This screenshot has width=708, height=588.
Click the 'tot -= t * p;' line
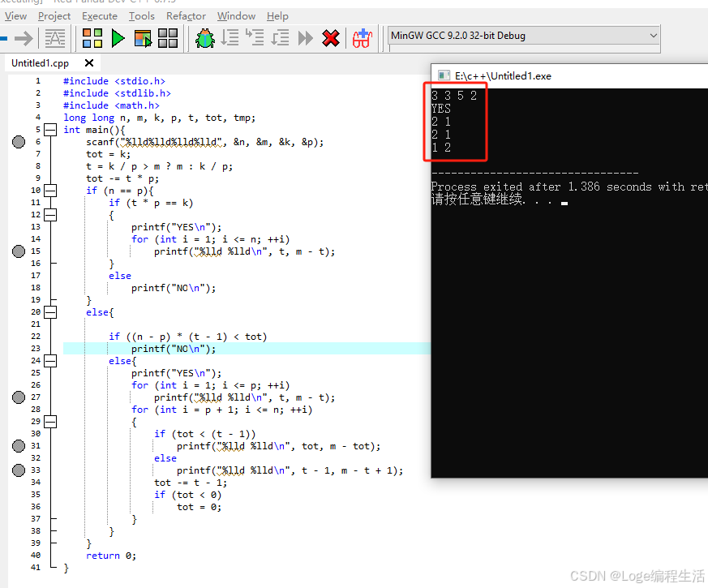pyautogui.click(x=122, y=179)
